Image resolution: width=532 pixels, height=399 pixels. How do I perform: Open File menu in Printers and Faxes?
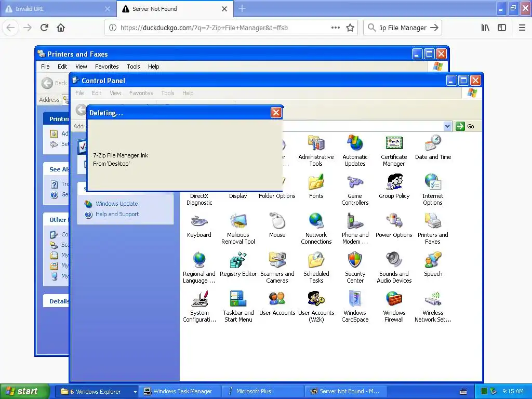(45, 66)
